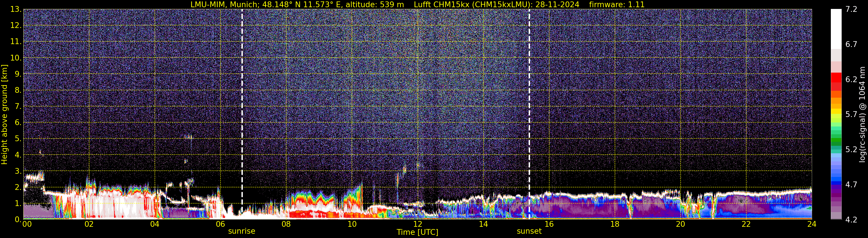Click the colorbar tick value 4.7
The height and width of the screenshot is (238, 868).
coord(851,184)
